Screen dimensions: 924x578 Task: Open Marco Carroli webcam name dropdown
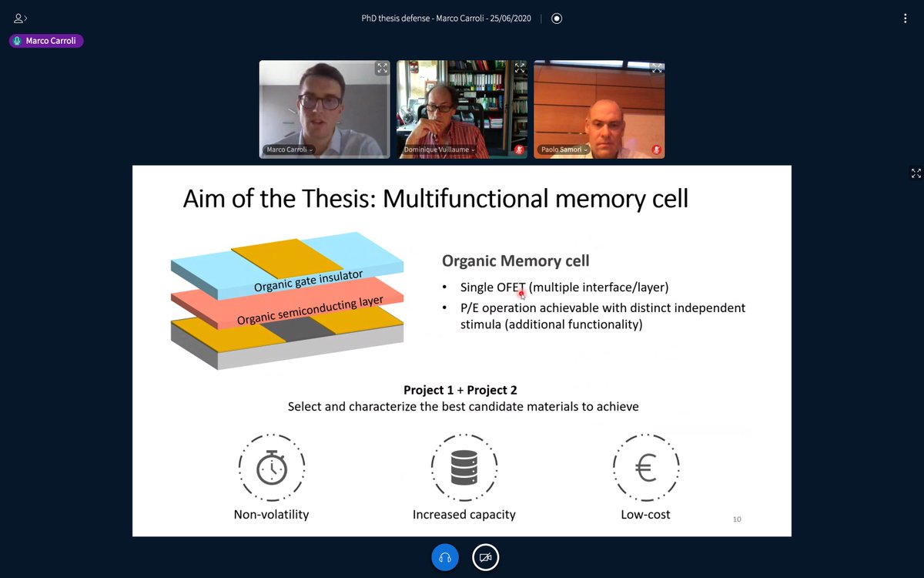click(x=289, y=150)
